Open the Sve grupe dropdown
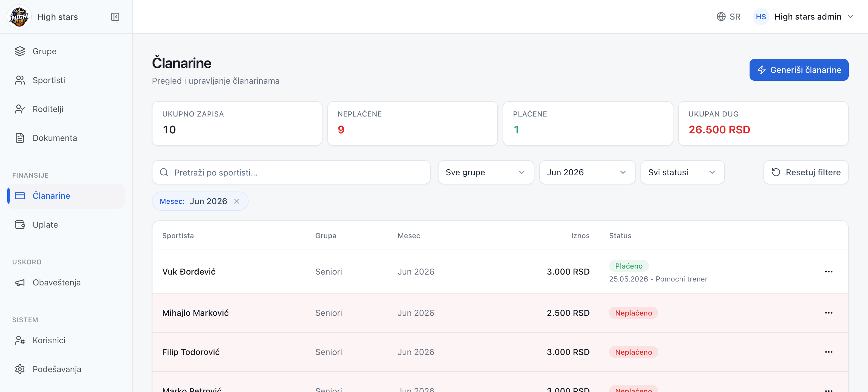Screen dimensions: 868x392 point(486,172)
